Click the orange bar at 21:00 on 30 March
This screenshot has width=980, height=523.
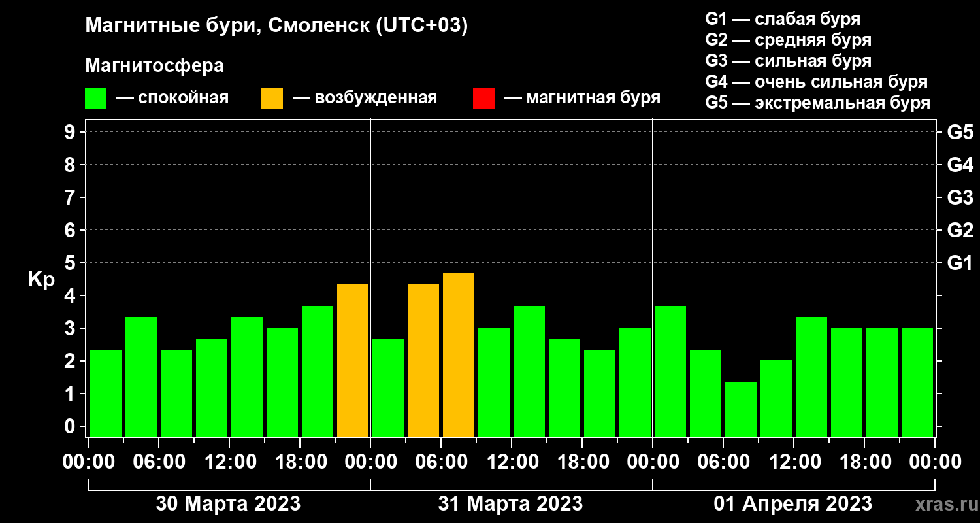(353, 361)
